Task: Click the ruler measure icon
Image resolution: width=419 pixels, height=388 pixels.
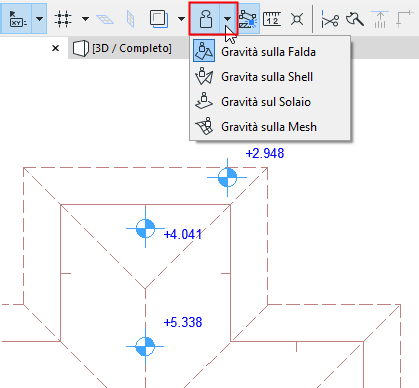Action: point(272,19)
